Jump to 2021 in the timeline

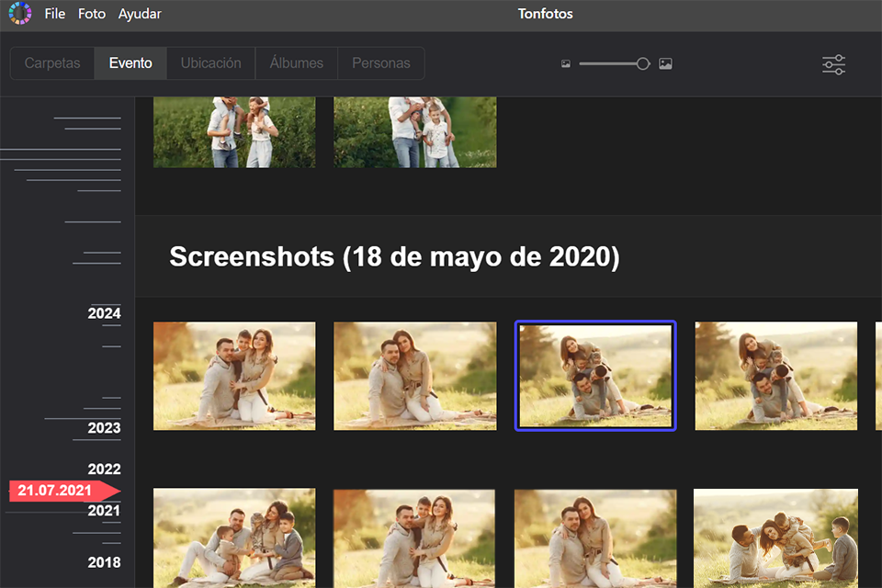point(104,511)
